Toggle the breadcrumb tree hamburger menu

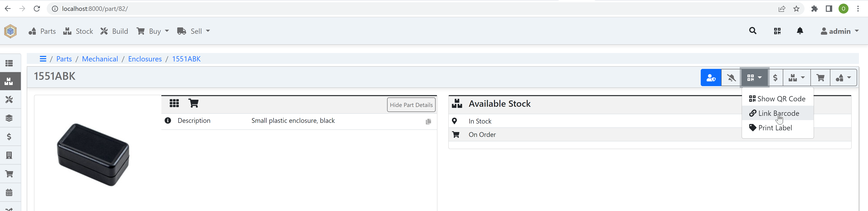(x=43, y=59)
